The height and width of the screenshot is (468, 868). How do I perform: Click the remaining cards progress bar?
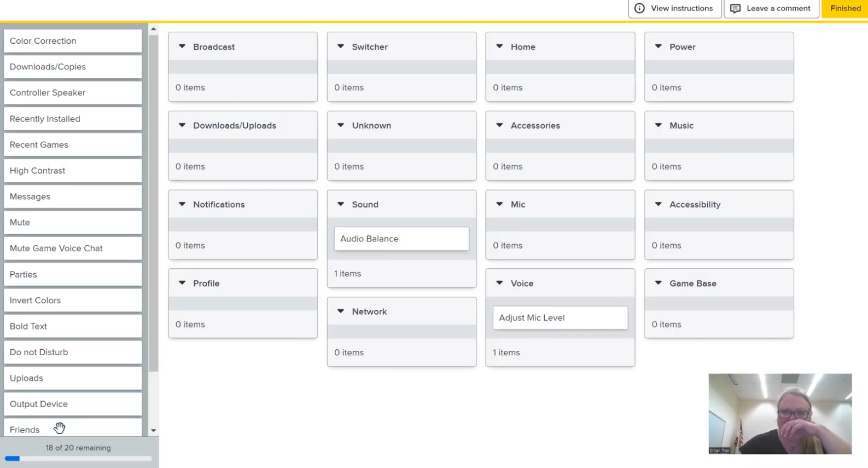click(x=78, y=459)
